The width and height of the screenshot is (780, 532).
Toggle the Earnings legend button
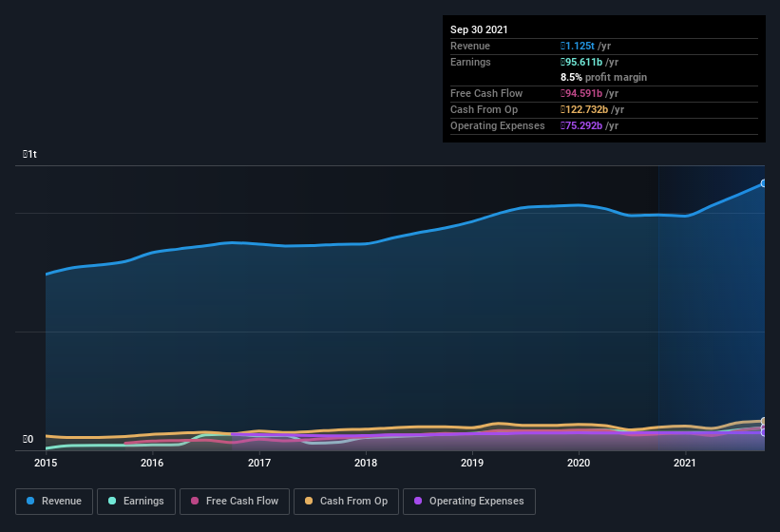tap(136, 502)
